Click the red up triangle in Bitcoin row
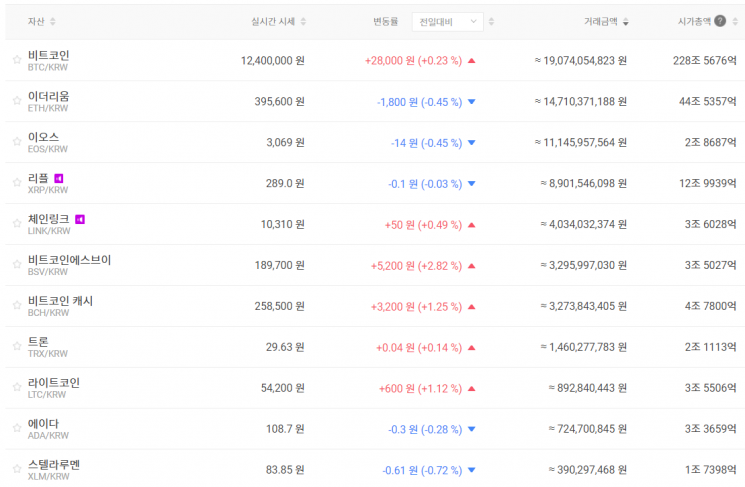 472,61
